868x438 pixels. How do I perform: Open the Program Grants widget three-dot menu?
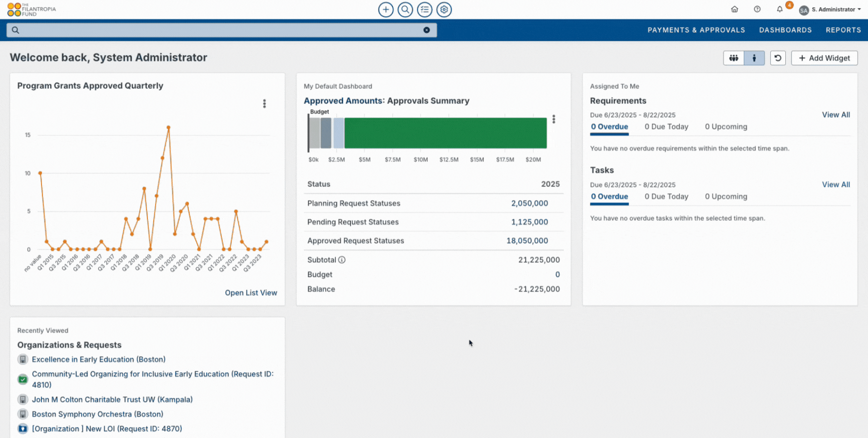click(264, 103)
